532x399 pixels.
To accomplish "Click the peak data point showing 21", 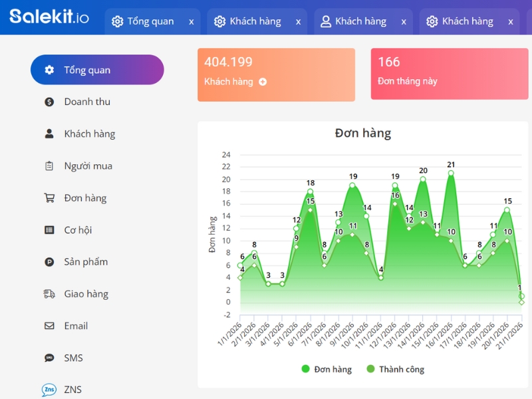I will click(x=451, y=173).
